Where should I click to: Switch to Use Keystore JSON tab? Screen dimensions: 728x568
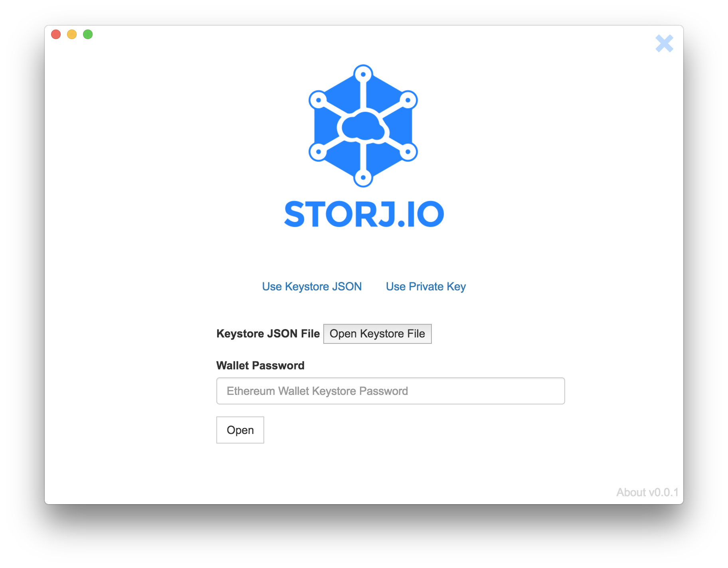(x=312, y=286)
